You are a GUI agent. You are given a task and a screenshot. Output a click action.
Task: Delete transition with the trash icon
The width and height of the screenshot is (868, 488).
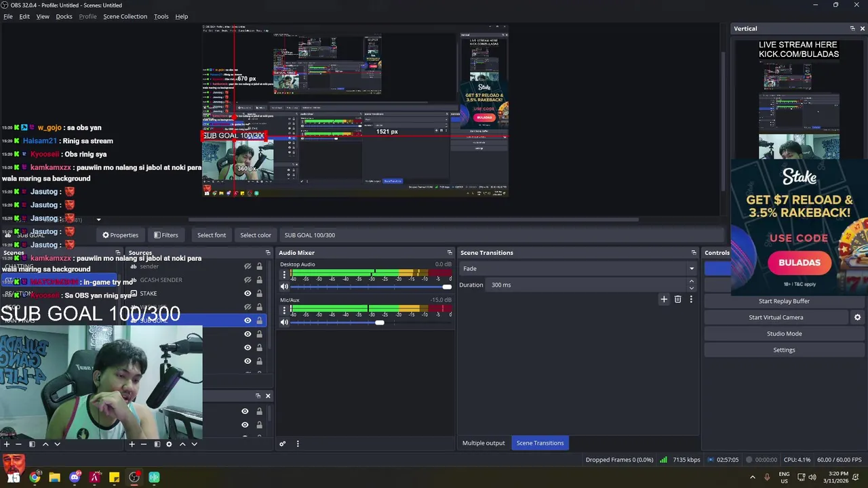677,299
